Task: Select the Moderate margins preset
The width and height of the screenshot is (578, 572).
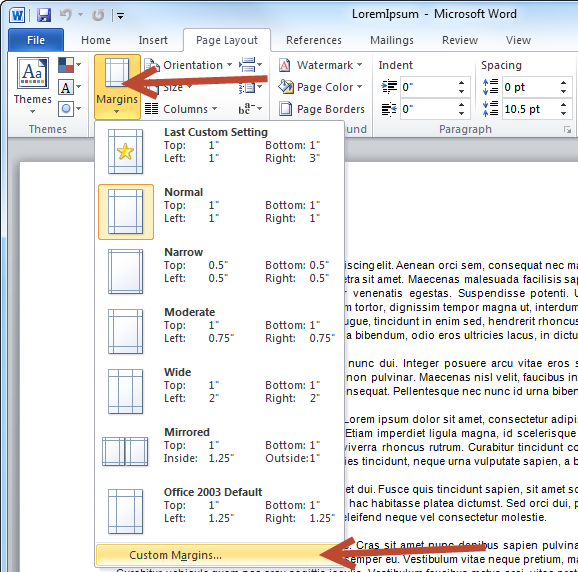Action: click(x=220, y=332)
